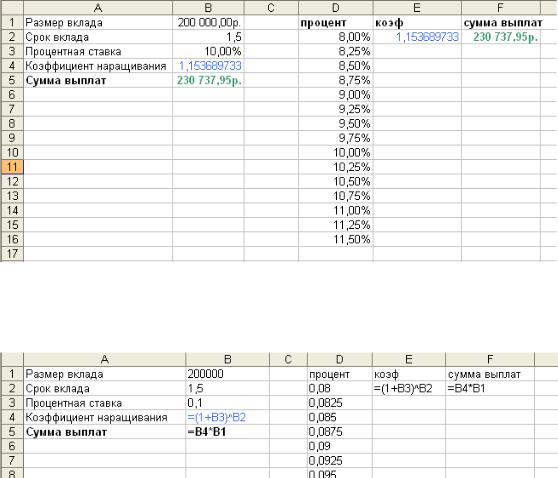
Task: Select the 8,25% percent cell
Action: 336,52
